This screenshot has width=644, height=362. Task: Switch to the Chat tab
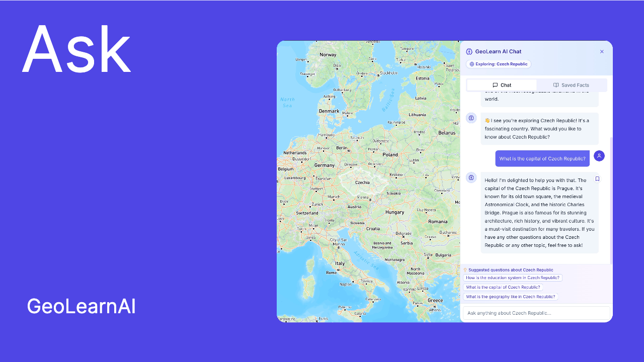502,85
